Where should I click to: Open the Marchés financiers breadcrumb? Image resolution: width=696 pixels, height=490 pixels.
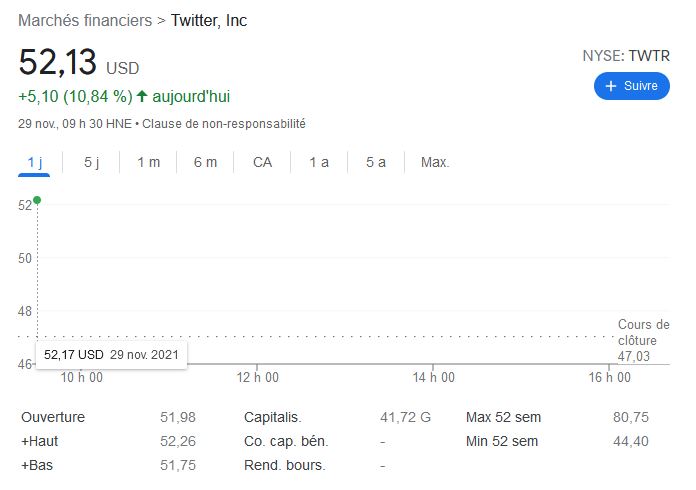click(85, 20)
